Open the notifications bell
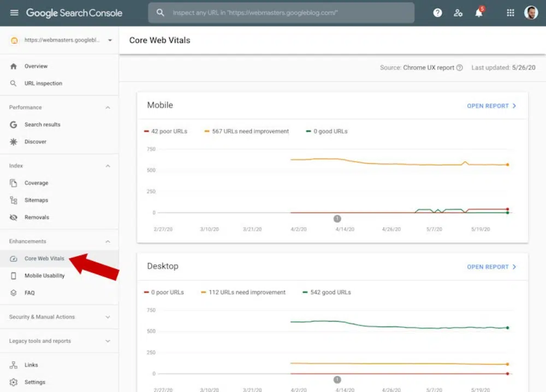 click(x=479, y=13)
